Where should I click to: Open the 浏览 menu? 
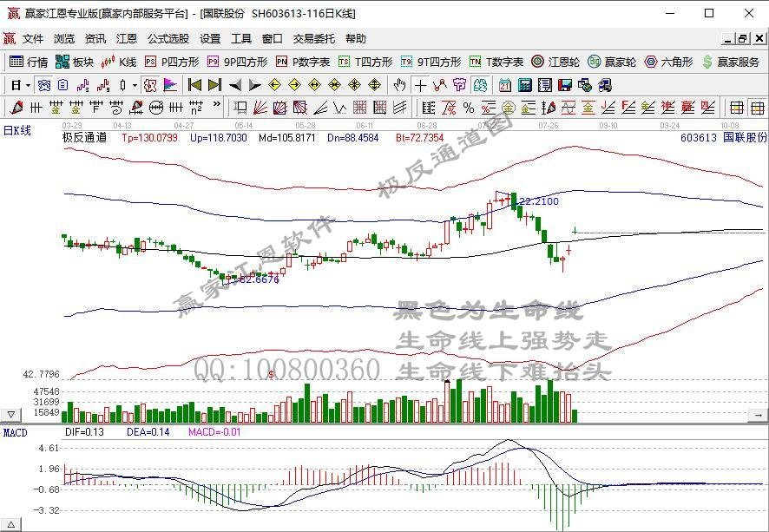(63, 39)
